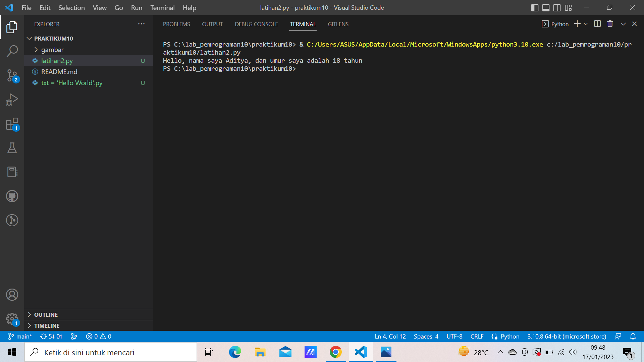Open the Source Control view
This screenshot has height=362, width=644.
click(12, 75)
